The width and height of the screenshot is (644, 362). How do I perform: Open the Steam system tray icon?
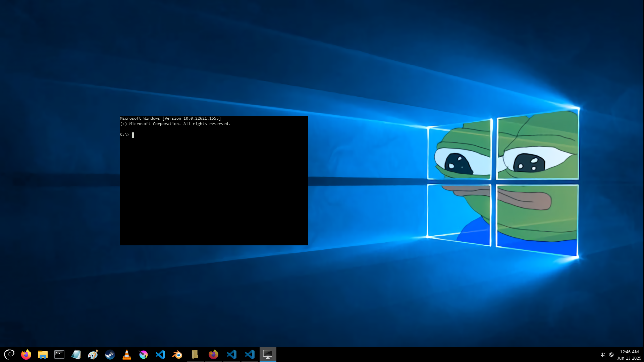[x=611, y=355]
